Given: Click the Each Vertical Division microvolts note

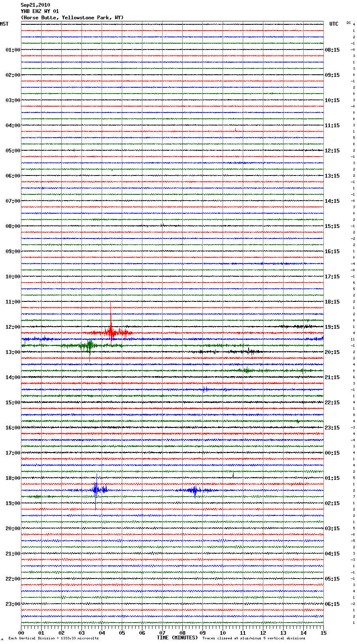Looking at the screenshot, I should pyautogui.click(x=53, y=638).
